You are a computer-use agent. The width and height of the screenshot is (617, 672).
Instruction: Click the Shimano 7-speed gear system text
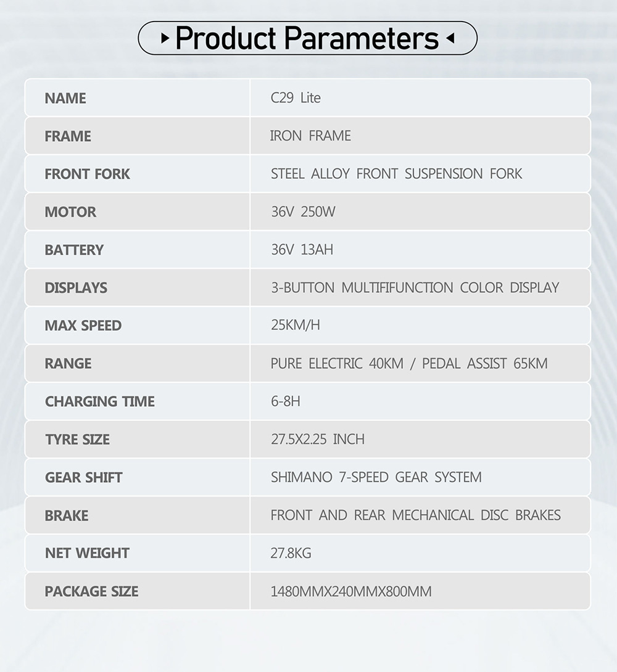[x=376, y=477]
